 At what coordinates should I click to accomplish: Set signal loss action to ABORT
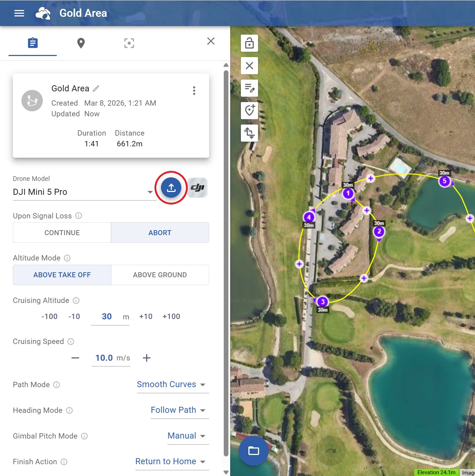pyautogui.click(x=160, y=233)
